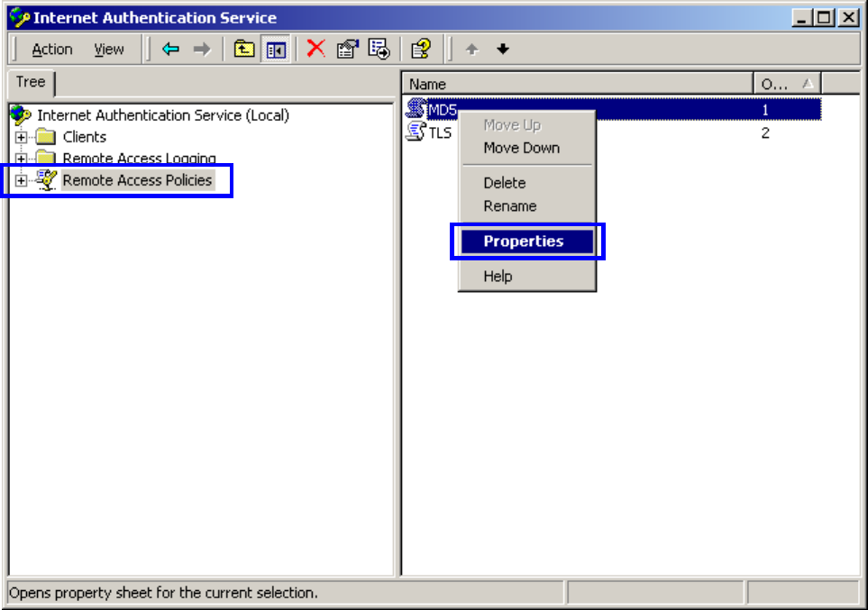The image size is (868, 610).
Task: Click the Clients folder icon
Action: point(45,136)
